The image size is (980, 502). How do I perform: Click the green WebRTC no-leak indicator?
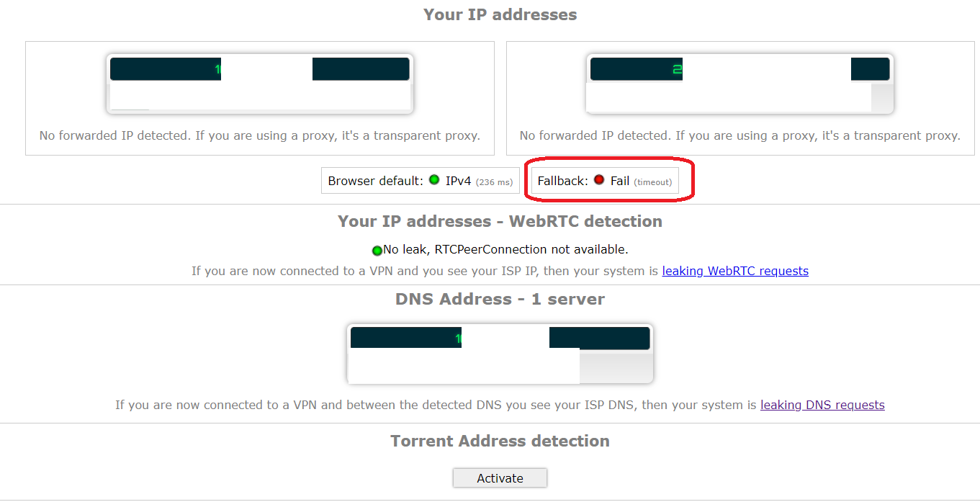(377, 251)
